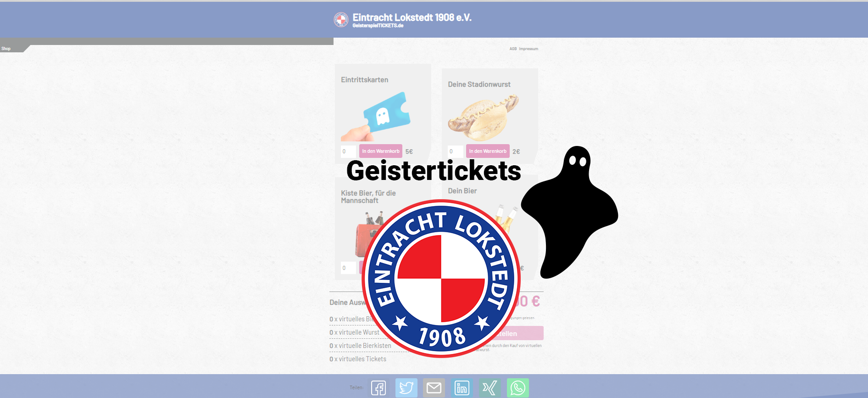
Task: Click the 'Eintrittskarten' product title
Action: tap(365, 80)
